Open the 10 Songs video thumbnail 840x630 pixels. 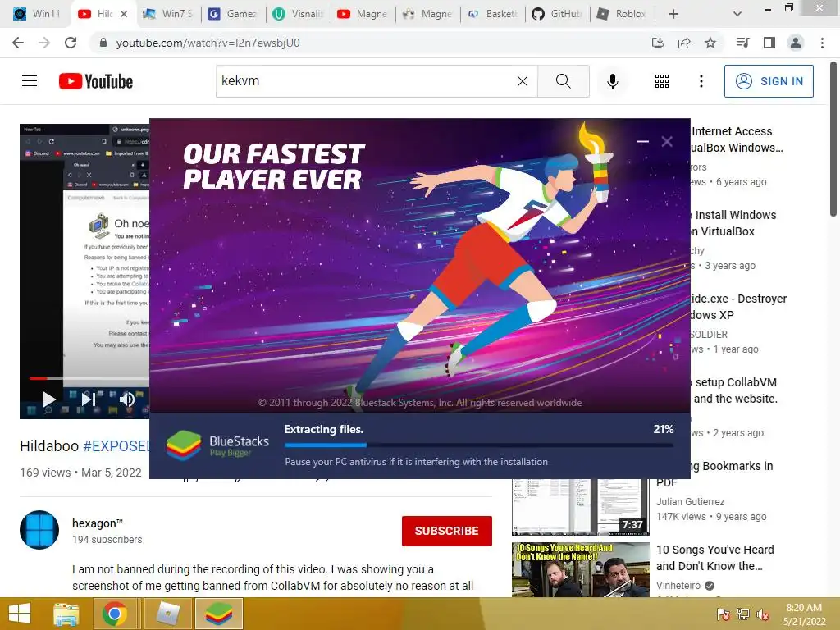coord(580,569)
